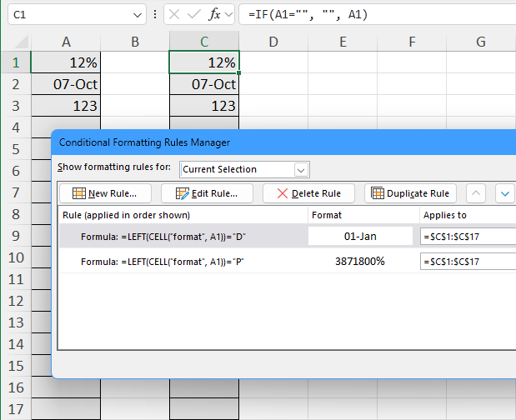Click the Conditional Formatting Rules Manager title bar
Screen dimensions: 516x420
[x=284, y=142]
